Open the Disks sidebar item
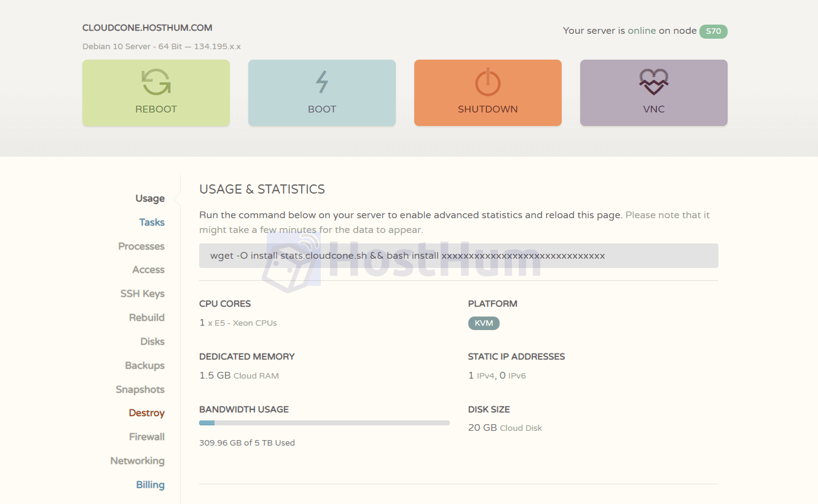Viewport: 818px width, 504px height. tap(152, 342)
